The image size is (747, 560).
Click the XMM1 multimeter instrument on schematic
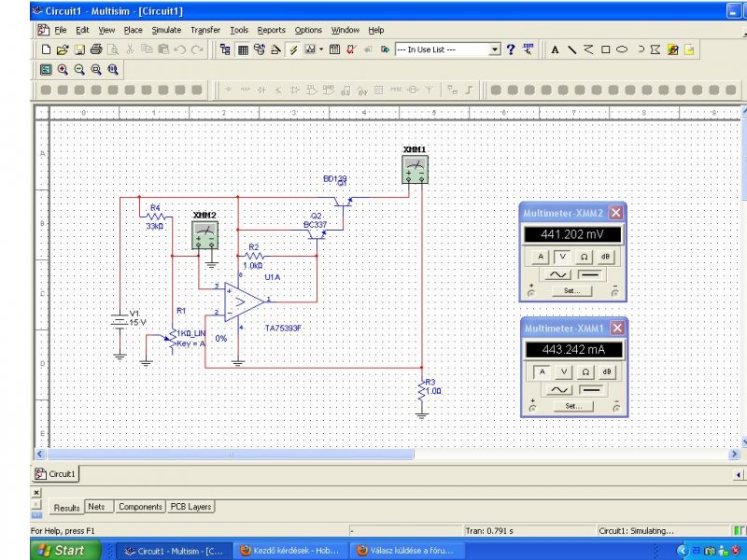point(415,169)
